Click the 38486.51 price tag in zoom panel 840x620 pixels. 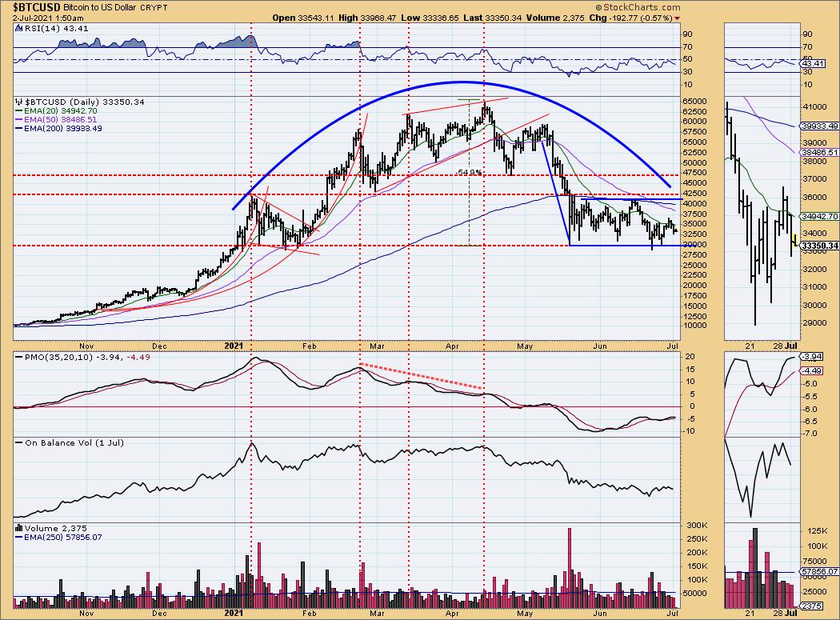[820, 152]
